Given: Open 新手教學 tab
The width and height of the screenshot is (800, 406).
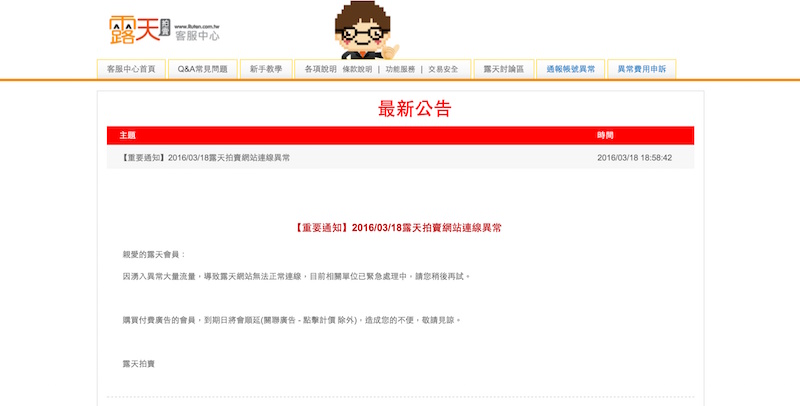Looking at the screenshot, I should click(266, 69).
